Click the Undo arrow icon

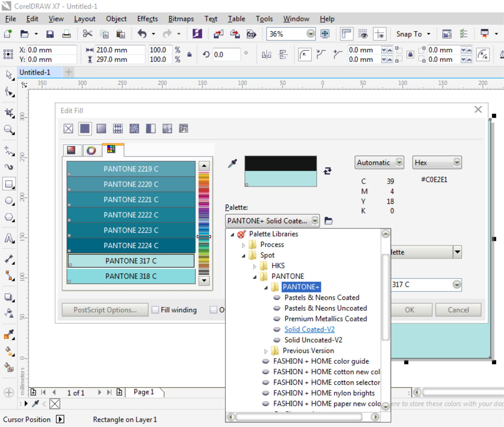coord(142,33)
